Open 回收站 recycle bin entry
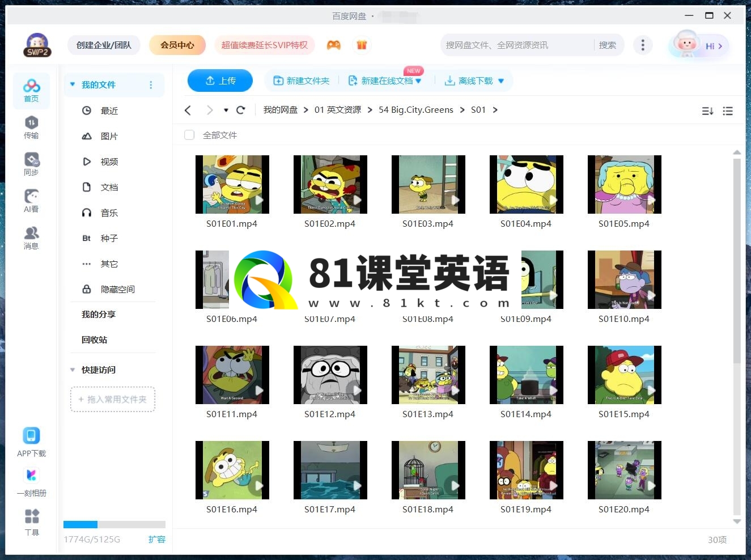Viewport: 751px width, 560px height. [94, 340]
